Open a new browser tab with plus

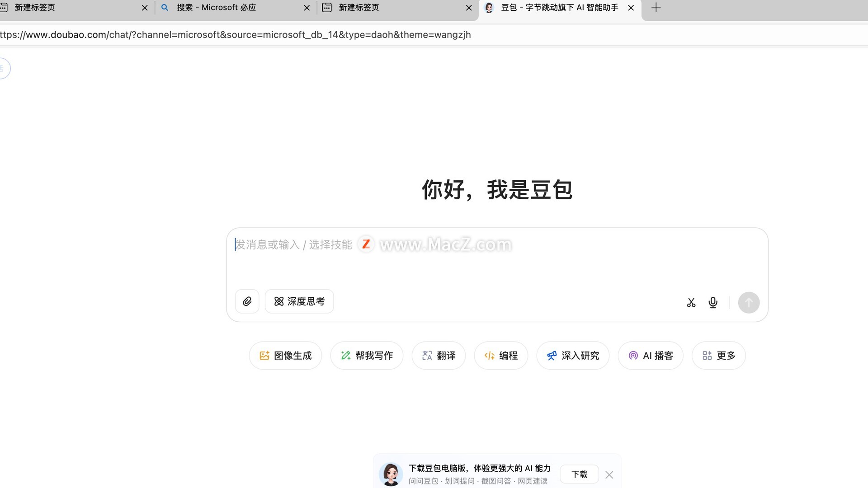[x=656, y=8]
